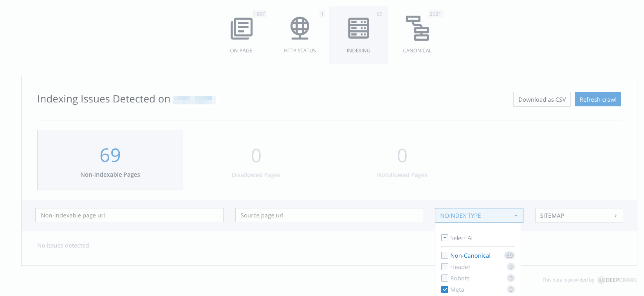Refresh the crawl
This screenshot has width=644, height=296.
598,99
